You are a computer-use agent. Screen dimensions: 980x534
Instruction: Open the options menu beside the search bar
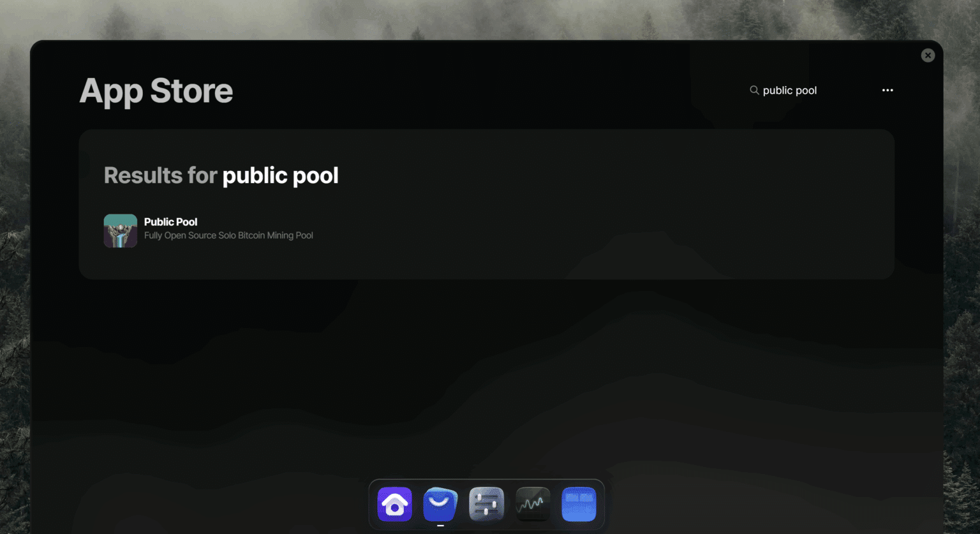coord(887,90)
